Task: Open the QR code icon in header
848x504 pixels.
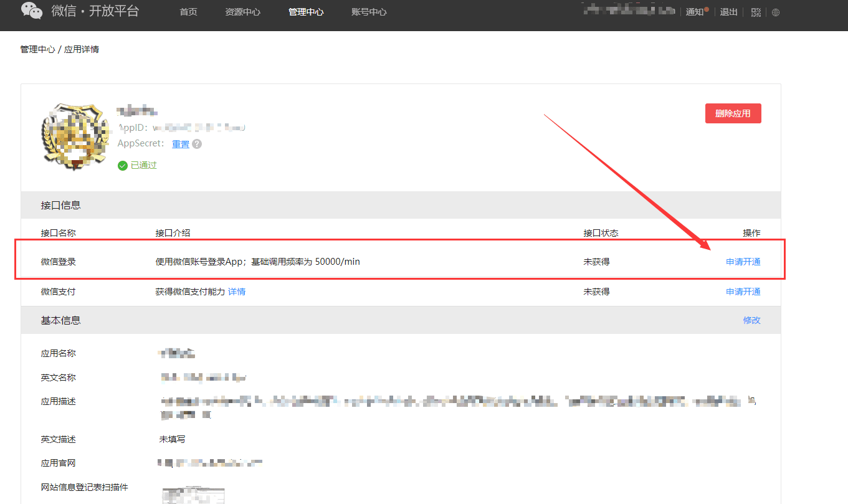Action: click(756, 12)
